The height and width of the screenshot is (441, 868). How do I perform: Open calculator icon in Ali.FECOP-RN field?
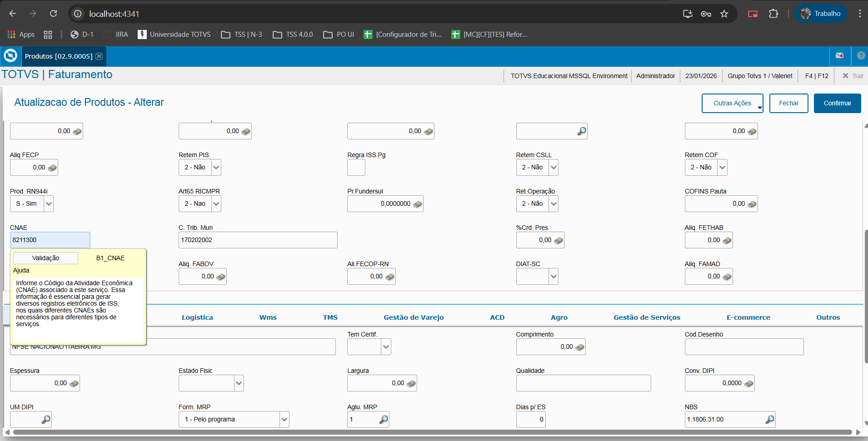390,277
